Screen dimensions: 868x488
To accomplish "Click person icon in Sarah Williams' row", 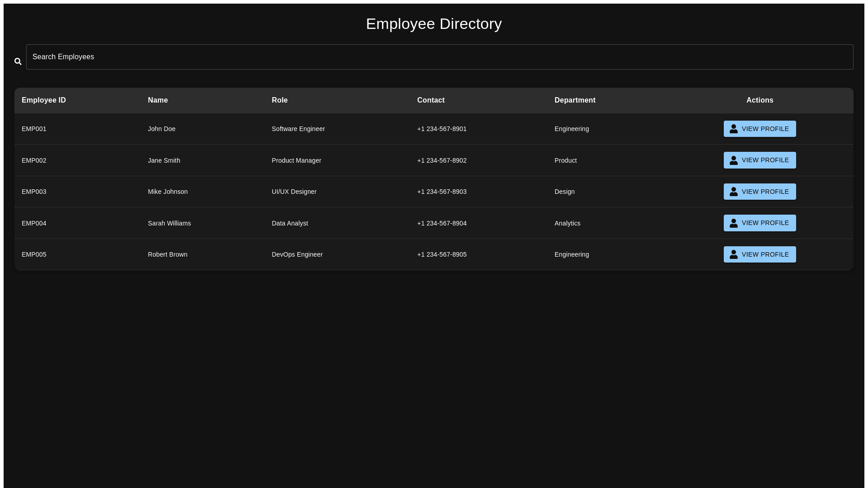I will pyautogui.click(x=734, y=223).
